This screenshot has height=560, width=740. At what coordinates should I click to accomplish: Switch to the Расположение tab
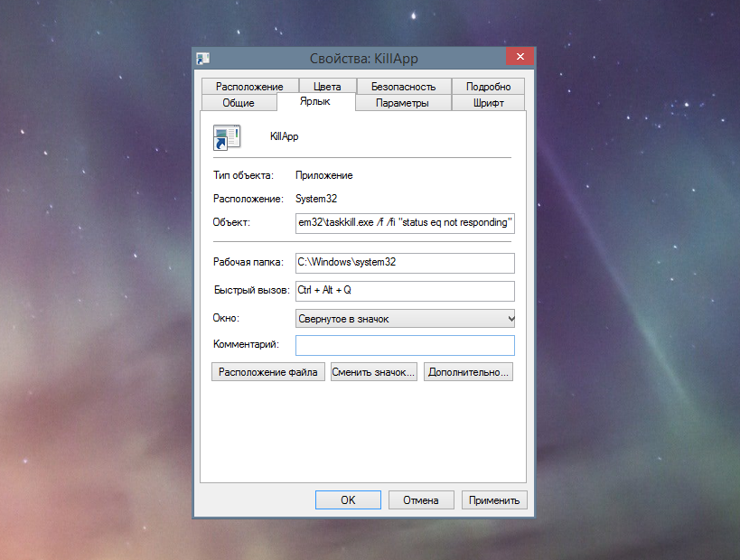coord(249,87)
